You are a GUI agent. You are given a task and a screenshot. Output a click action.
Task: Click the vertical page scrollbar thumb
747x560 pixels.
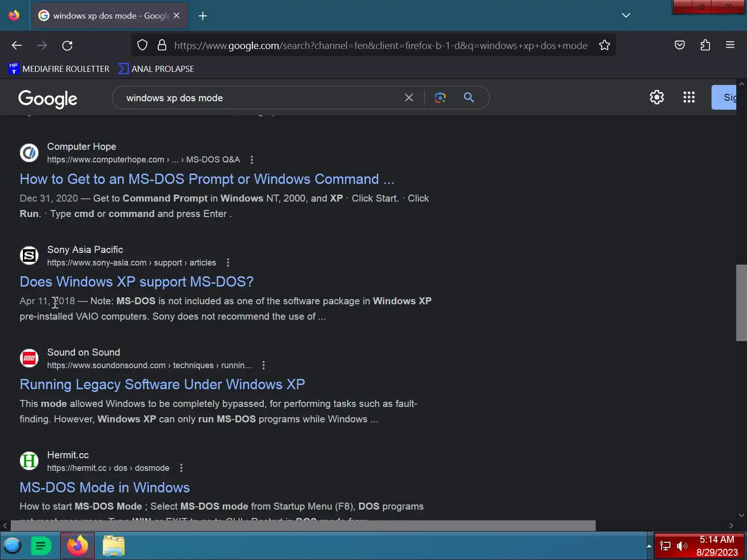coord(741,303)
